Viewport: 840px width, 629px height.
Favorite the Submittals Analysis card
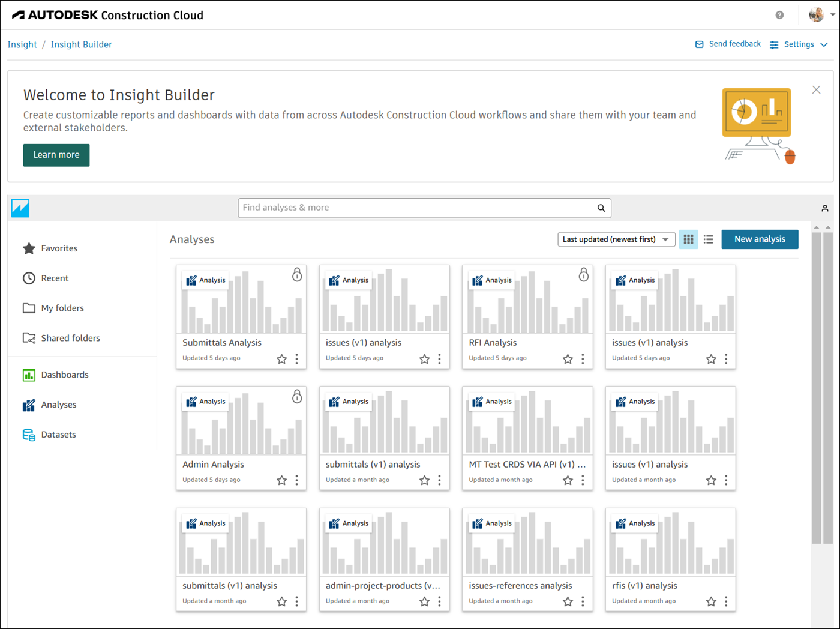pyautogui.click(x=281, y=359)
